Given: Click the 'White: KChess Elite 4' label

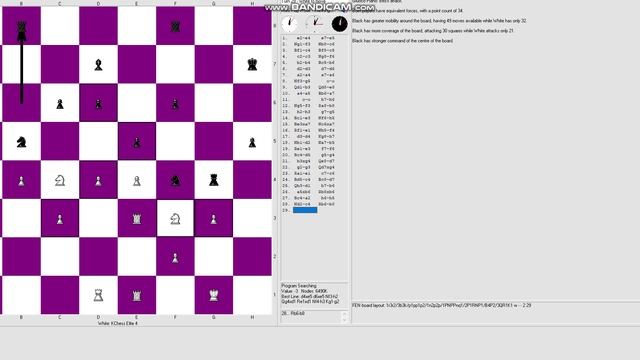Looking at the screenshot, I should pos(118,323).
